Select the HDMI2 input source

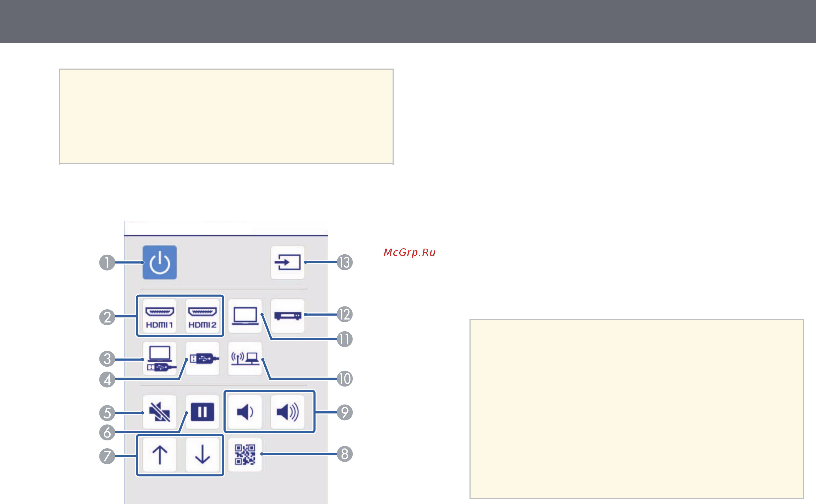[202, 316]
